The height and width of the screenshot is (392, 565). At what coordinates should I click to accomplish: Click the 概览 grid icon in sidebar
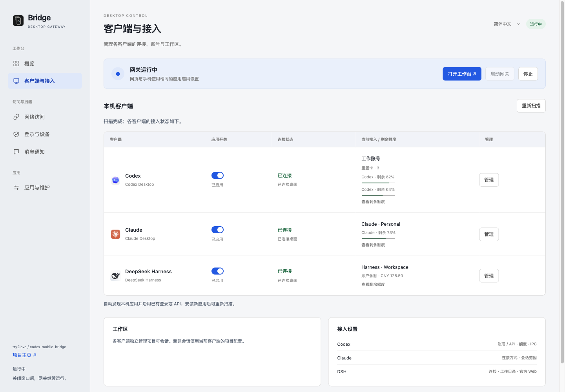(16, 64)
